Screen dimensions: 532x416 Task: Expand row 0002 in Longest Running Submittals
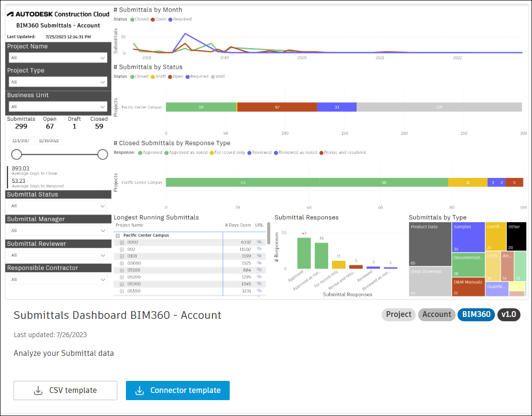click(x=122, y=242)
